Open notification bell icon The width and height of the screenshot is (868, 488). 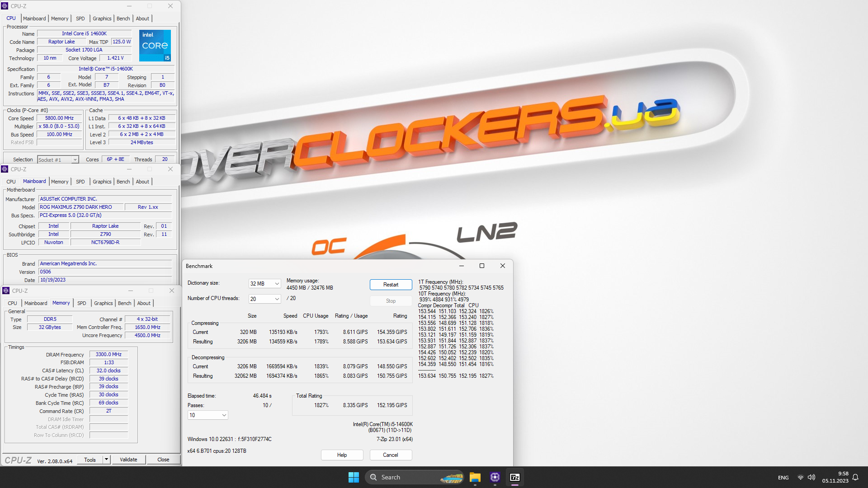point(855,478)
